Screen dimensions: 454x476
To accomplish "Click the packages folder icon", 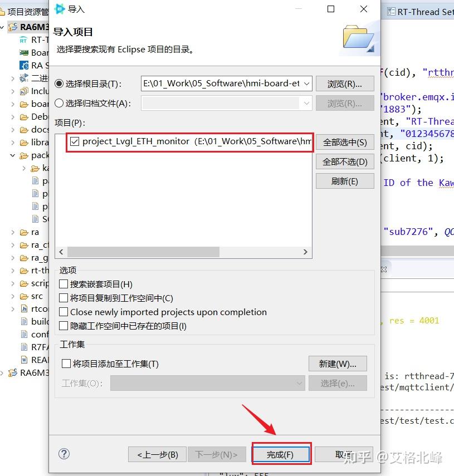I will [x=24, y=155].
